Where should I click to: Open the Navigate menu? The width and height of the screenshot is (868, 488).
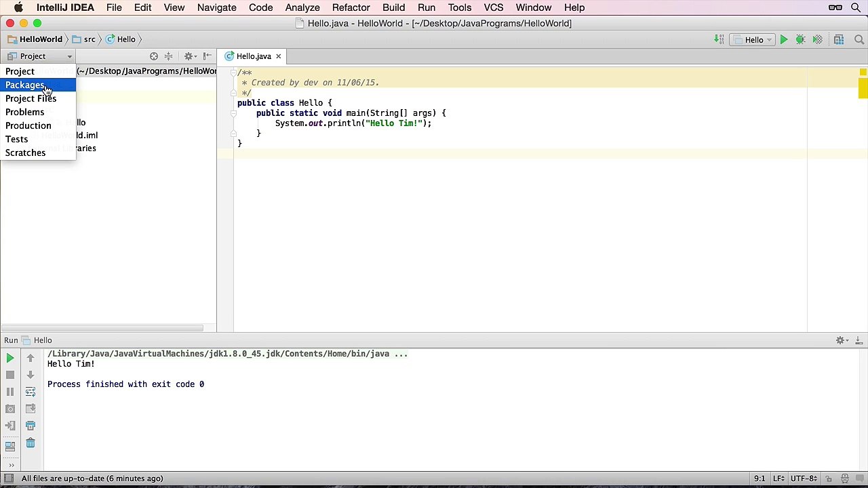coord(216,7)
